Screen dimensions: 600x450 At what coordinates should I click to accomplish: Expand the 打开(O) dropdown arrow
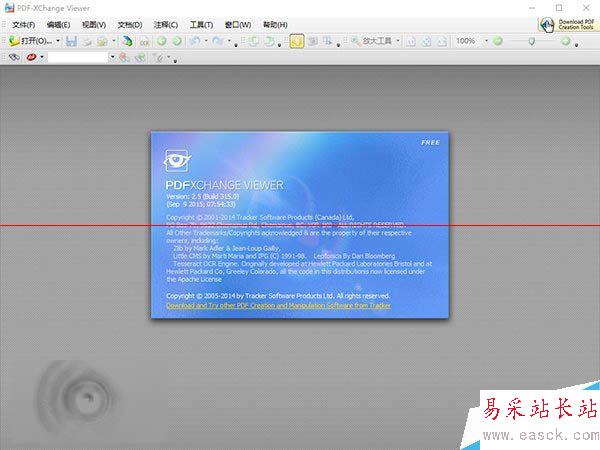pyautogui.click(x=58, y=41)
